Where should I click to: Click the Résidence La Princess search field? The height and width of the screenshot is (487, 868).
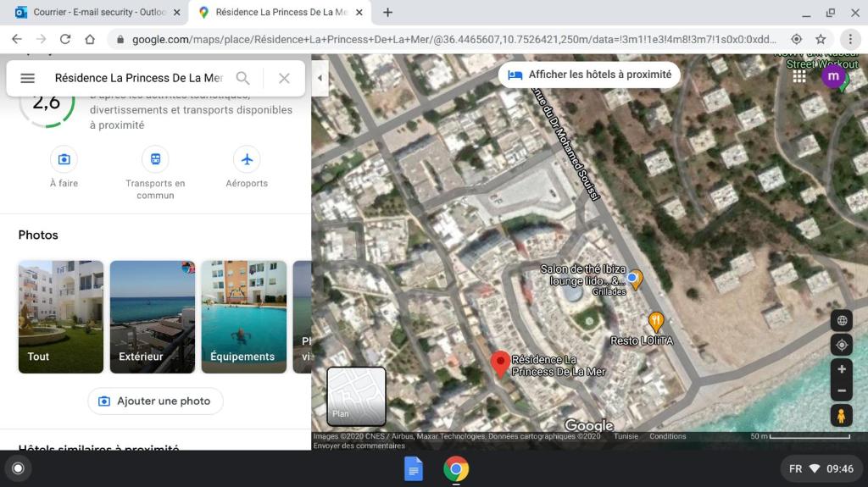click(138, 78)
